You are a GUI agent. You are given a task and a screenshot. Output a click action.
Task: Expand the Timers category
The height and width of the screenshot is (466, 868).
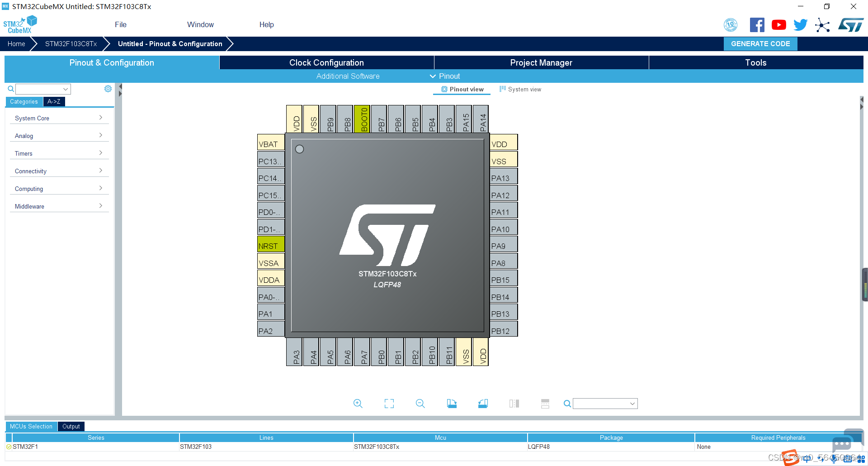[59, 153]
